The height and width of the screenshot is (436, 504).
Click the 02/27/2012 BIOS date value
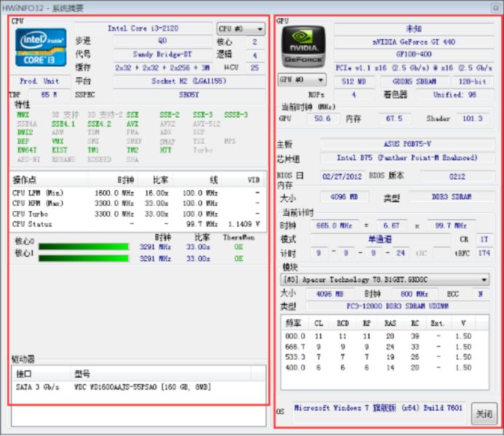tap(342, 177)
